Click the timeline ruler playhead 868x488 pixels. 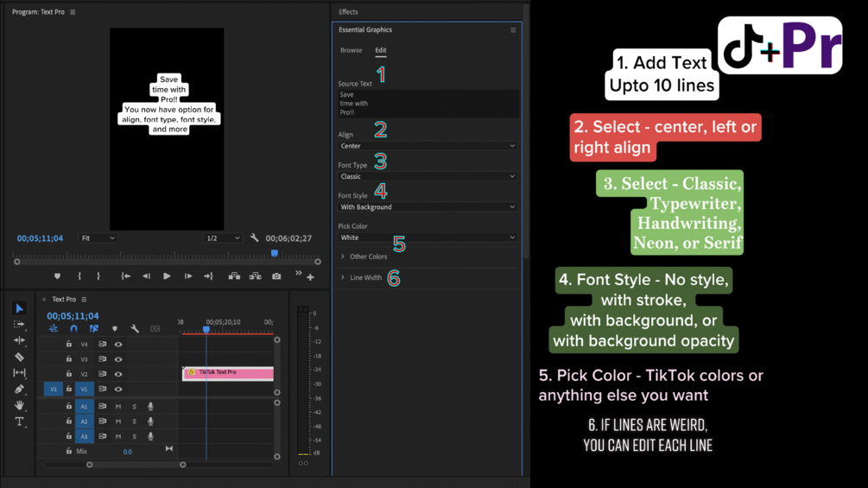(206, 329)
